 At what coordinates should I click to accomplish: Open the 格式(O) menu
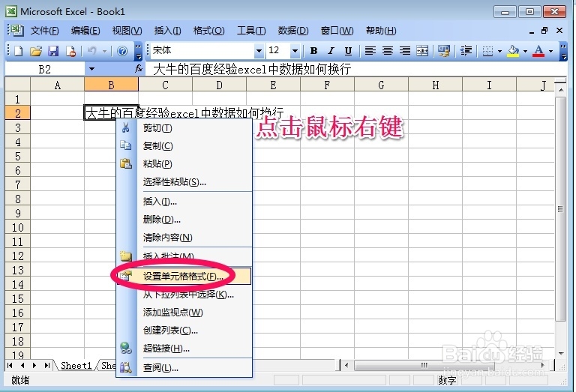(x=208, y=31)
